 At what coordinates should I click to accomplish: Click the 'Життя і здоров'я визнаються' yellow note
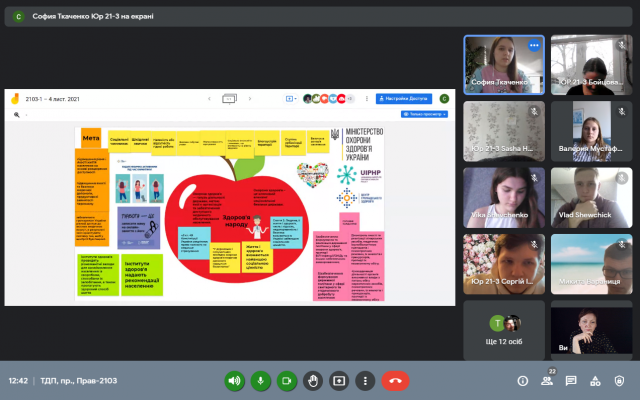257,258
